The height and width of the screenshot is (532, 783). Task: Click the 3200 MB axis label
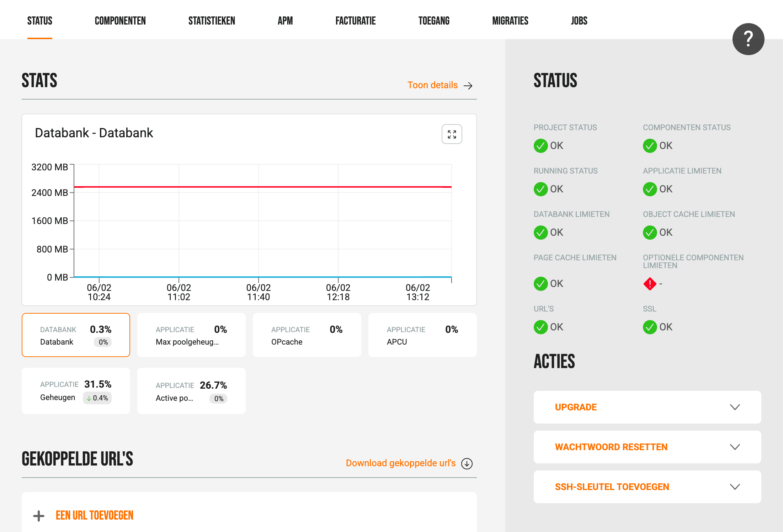(x=49, y=167)
